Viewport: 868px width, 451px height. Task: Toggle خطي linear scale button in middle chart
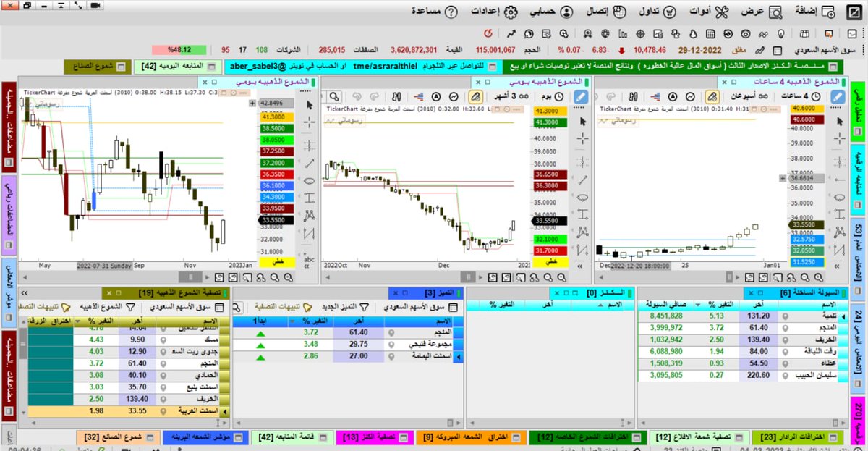[550, 261]
